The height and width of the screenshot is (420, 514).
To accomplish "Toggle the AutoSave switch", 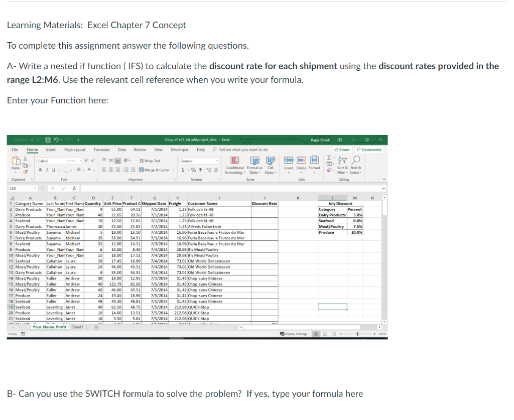I will pos(36,140).
